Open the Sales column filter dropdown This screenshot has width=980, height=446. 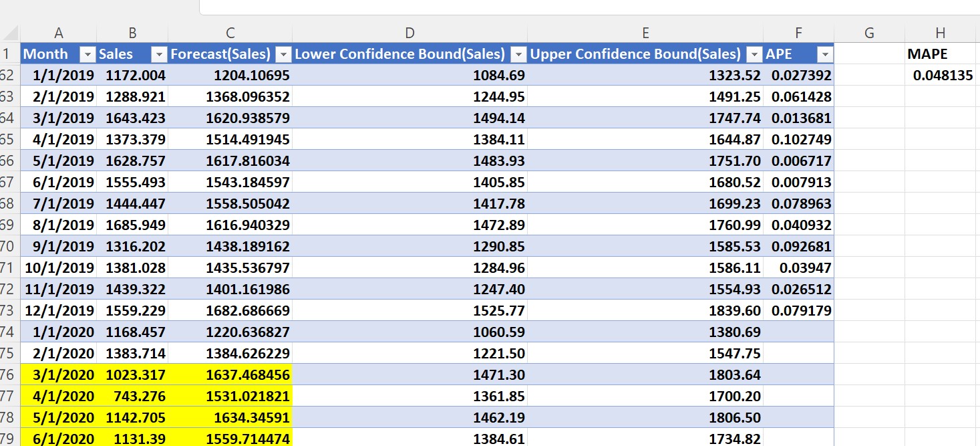point(159,54)
